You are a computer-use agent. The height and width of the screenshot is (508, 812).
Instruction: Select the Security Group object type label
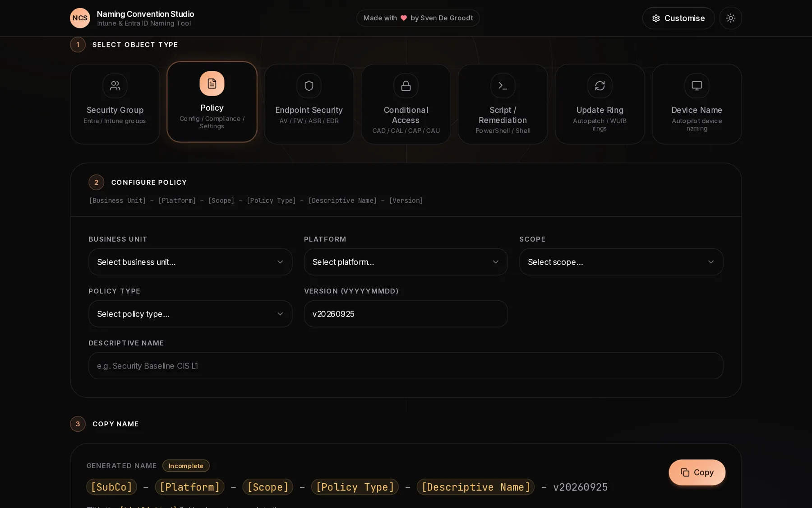click(115, 110)
